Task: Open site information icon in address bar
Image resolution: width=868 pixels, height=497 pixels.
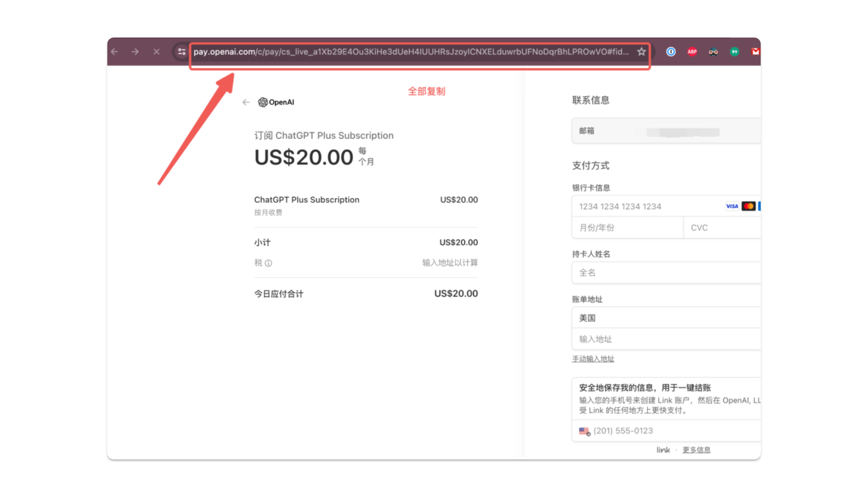Action: [x=182, y=52]
